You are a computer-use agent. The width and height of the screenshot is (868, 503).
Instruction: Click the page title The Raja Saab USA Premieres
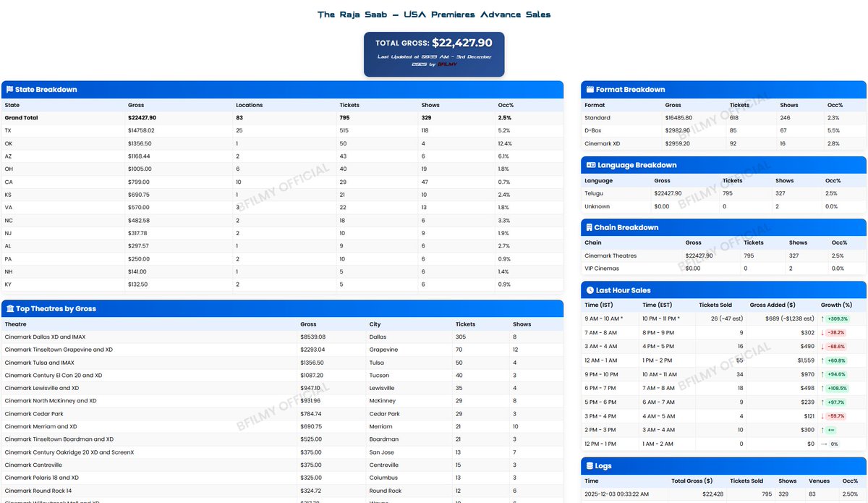click(x=434, y=14)
